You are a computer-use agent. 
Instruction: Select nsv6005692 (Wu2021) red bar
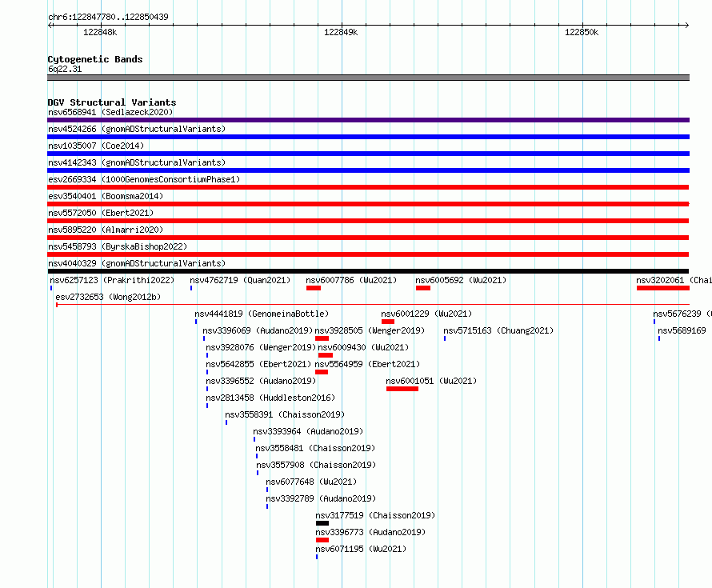pyautogui.click(x=422, y=288)
